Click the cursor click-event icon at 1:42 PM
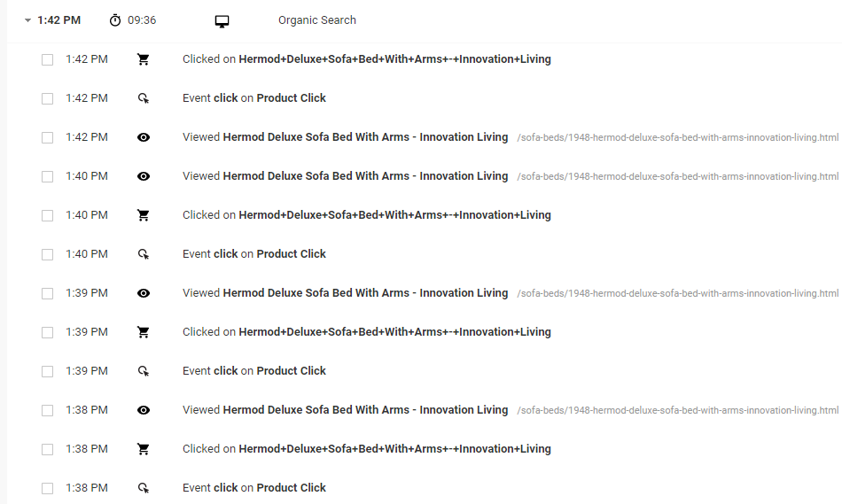Screen dimensions: 842x504 tap(144, 98)
